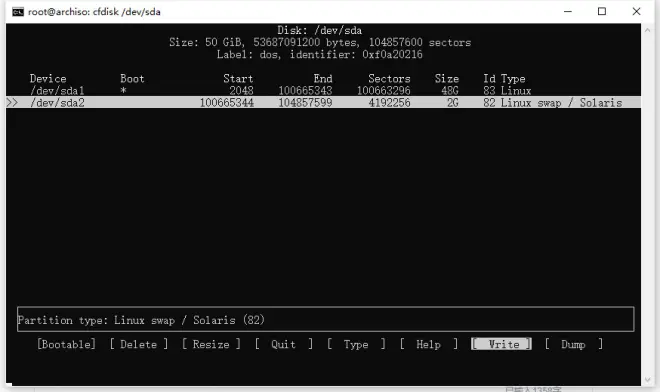660x392 pixels.
Task: Click '82 Linux swap / Solaris' type cell
Action: tap(553, 102)
